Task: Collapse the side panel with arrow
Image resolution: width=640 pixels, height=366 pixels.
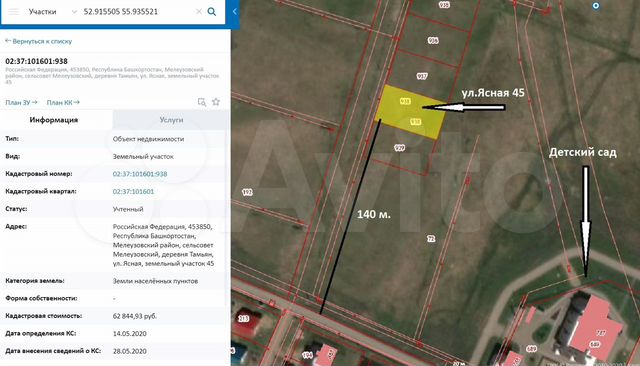Action: tap(235, 11)
